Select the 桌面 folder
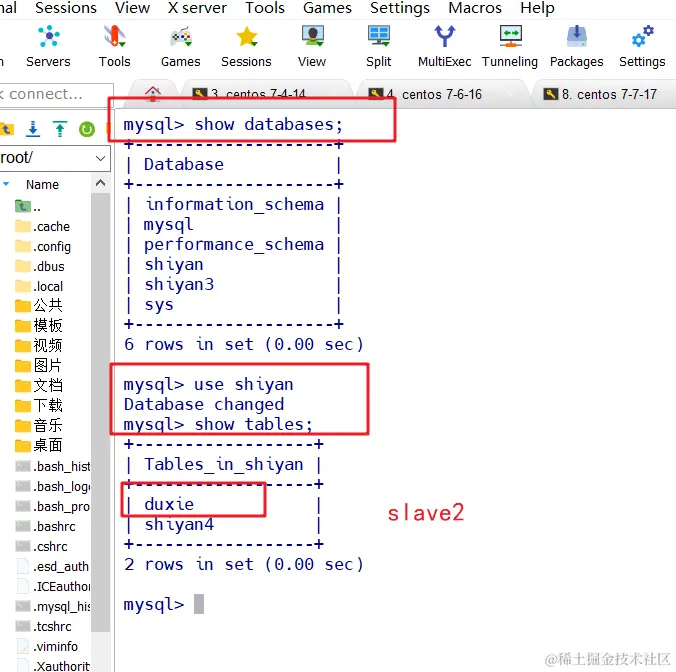This screenshot has width=676, height=672. coord(38,445)
